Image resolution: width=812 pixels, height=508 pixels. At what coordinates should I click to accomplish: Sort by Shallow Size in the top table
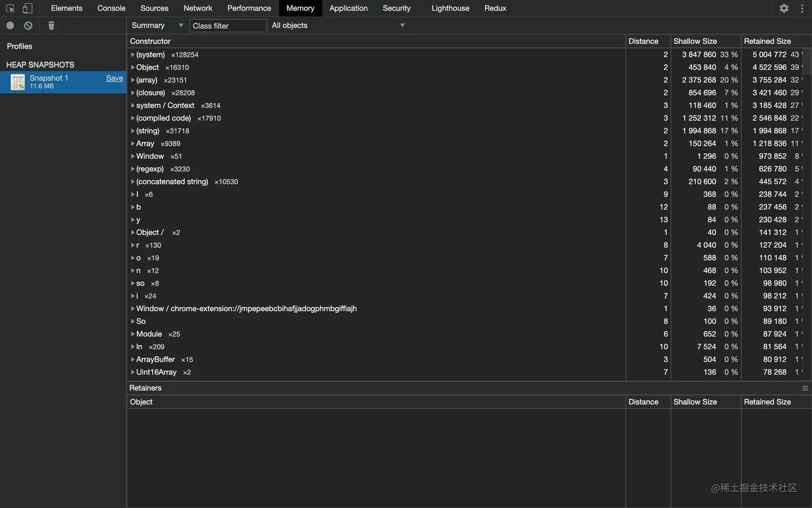tap(706, 41)
